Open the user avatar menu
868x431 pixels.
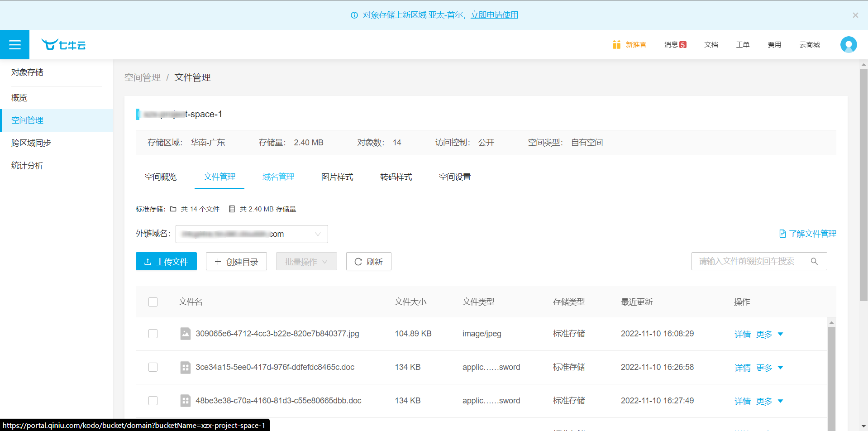pyautogui.click(x=849, y=44)
